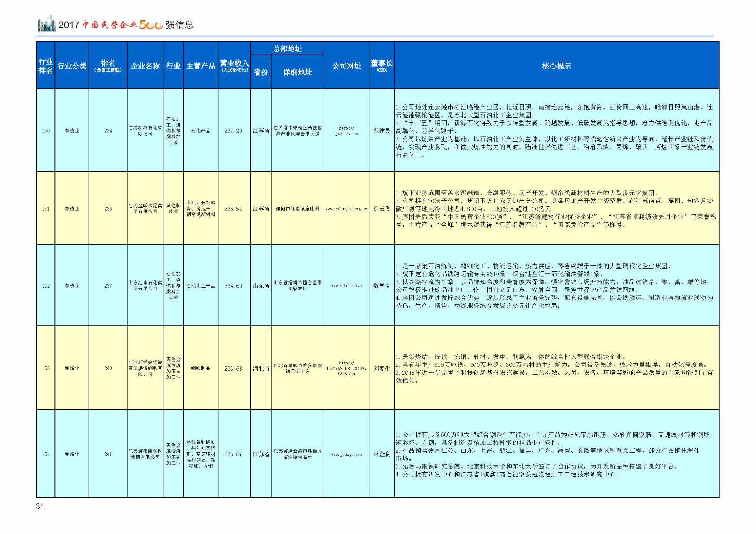The width and height of the screenshot is (756, 534).
Task: Click address cell 山东省淄博市桓台县果里镇驻地
Action: tap(298, 286)
